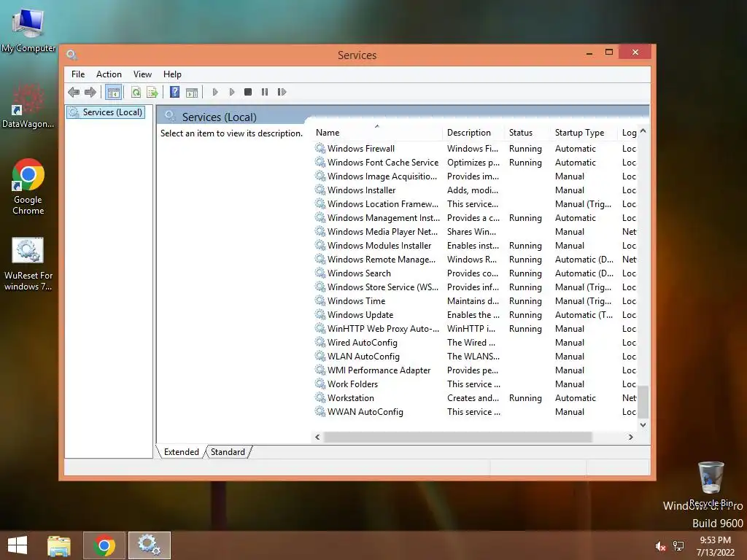Select Windows Remote Management service row

click(x=475, y=260)
